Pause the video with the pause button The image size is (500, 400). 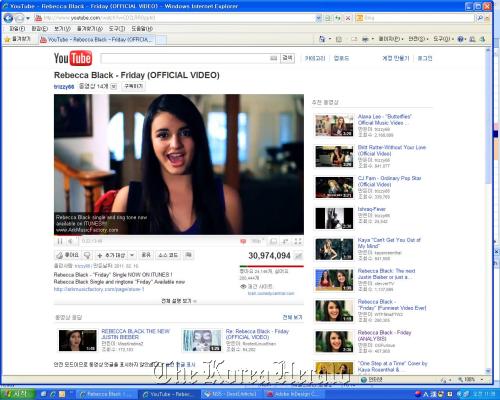click(60, 241)
